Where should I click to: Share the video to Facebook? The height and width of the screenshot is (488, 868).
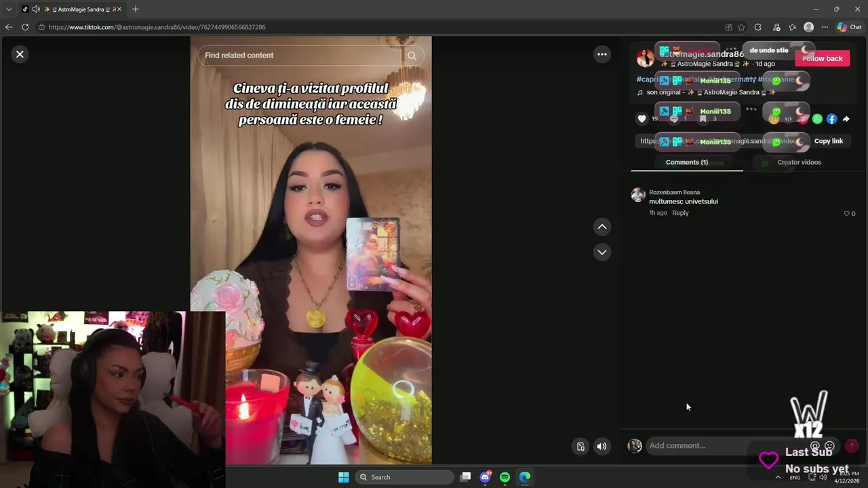pos(831,119)
